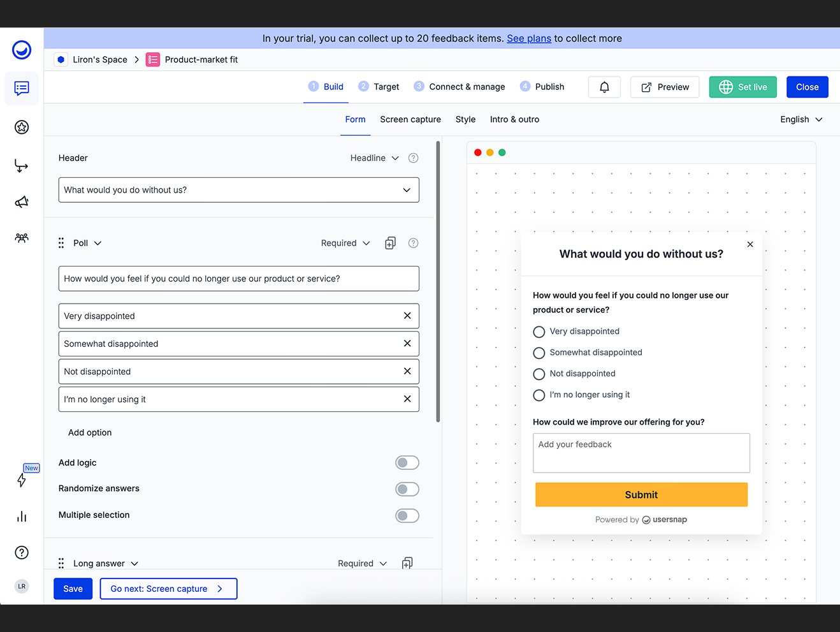
Task: Open the branching flow sidebar icon
Action: pyautogui.click(x=22, y=166)
